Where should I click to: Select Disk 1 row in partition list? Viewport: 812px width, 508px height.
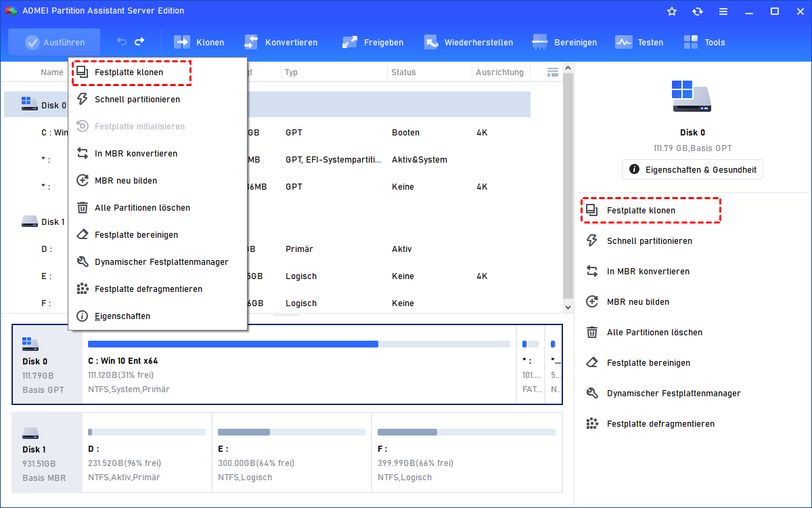point(267,221)
